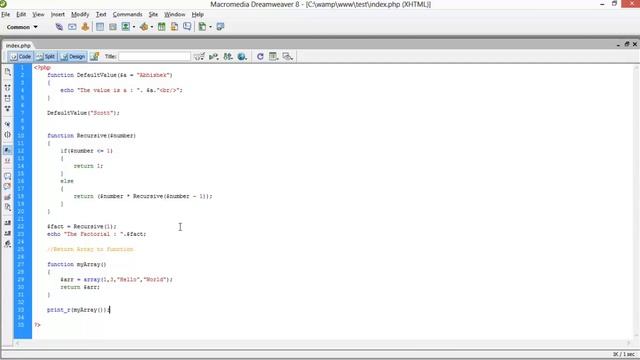
Task: Open the Commands menu
Action: click(x=127, y=14)
